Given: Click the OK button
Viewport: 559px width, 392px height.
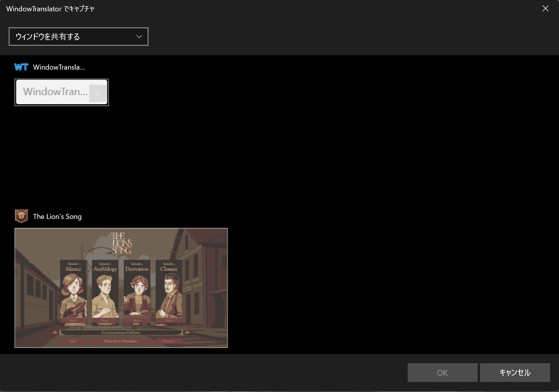Looking at the screenshot, I should pyautogui.click(x=442, y=373).
